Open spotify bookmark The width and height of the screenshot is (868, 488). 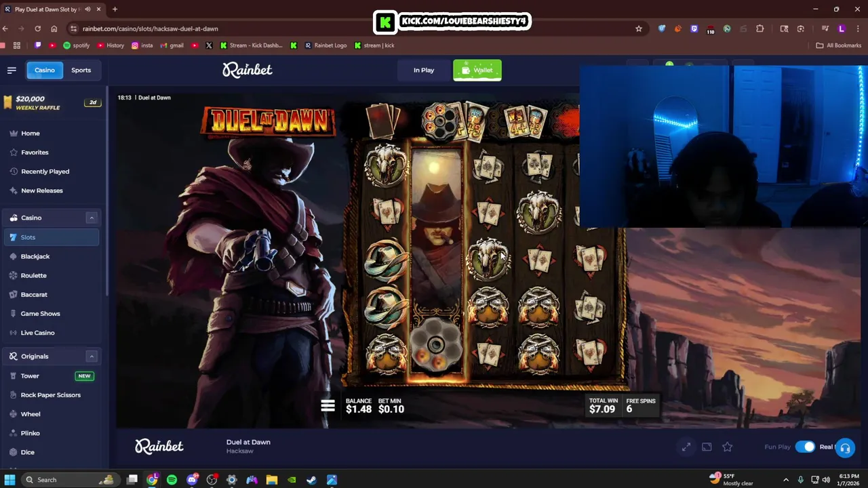click(76, 45)
